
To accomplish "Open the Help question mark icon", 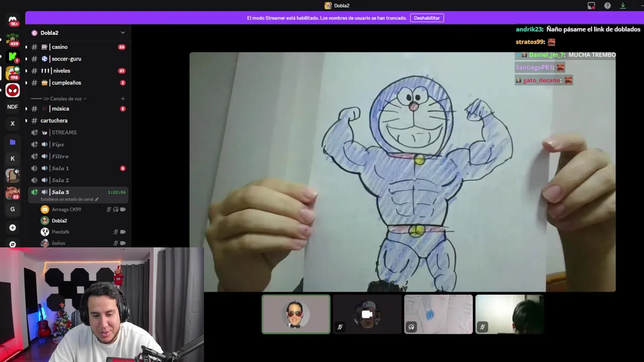I will [x=607, y=6].
